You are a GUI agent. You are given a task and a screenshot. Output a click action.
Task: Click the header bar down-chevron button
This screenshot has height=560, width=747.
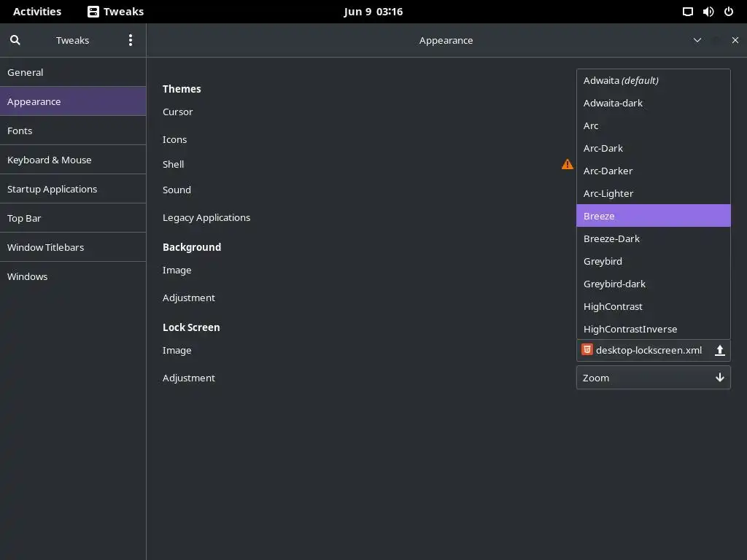[697, 40]
